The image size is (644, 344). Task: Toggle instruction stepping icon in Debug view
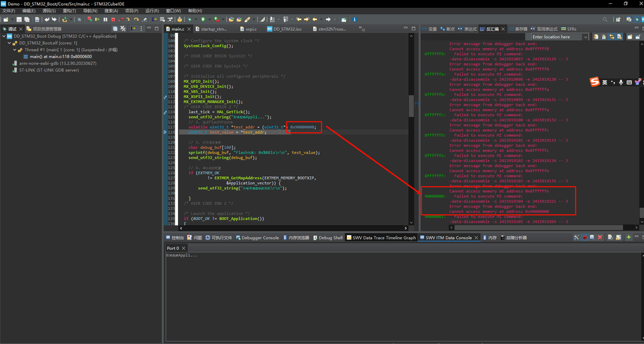133,29
